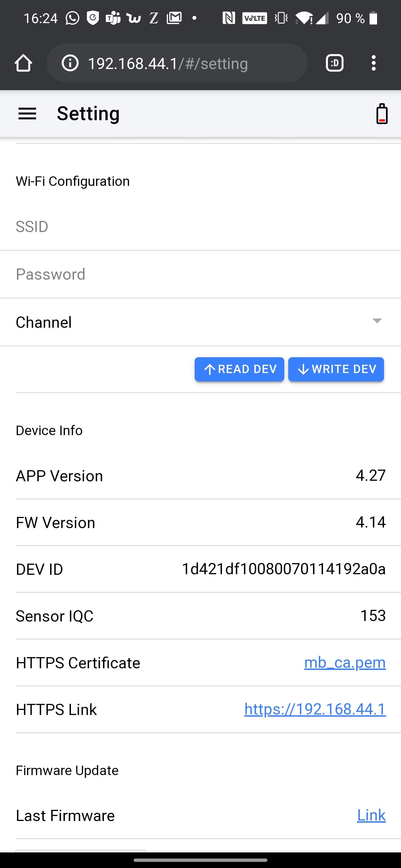The image size is (401, 868).
Task: Click the WRITE DEV button
Action: [x=336, y=369]
